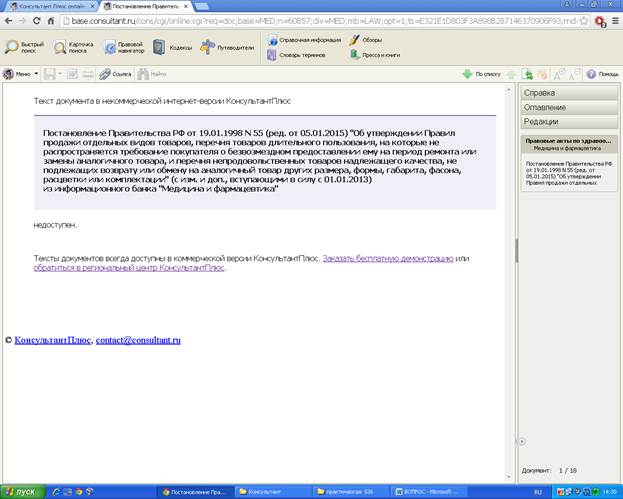Click the red browser extension icon
Screen dimensions: 623x499
coord(600,21)
